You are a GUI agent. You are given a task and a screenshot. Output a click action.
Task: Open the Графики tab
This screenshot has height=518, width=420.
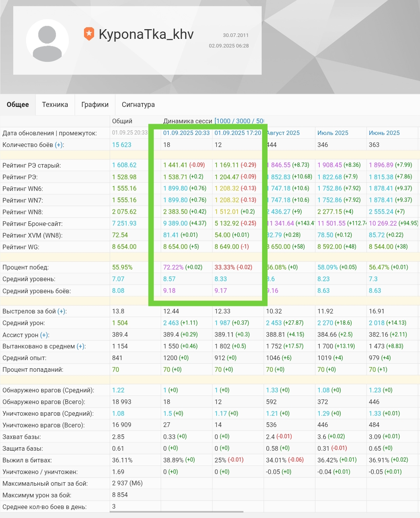[x=95, y=105]
